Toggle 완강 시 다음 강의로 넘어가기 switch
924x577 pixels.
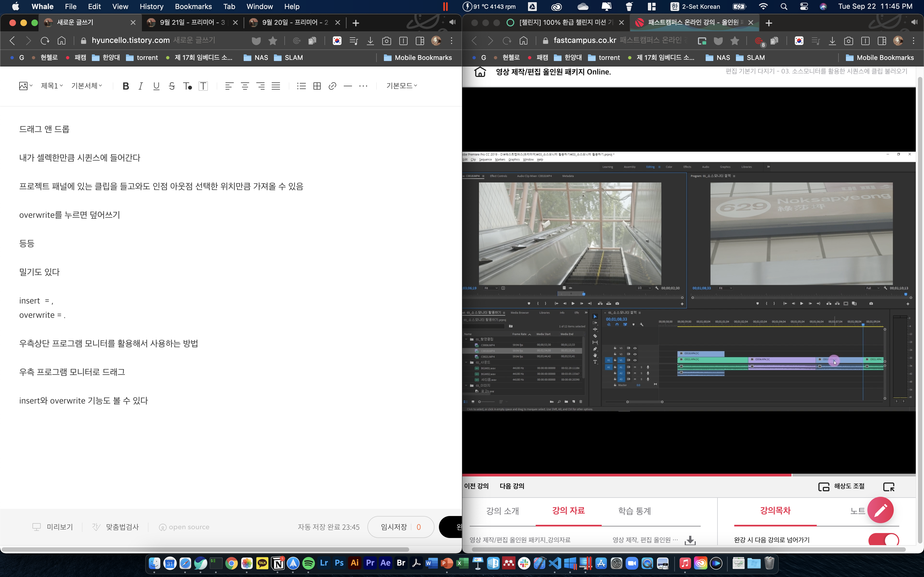(884, 540)
